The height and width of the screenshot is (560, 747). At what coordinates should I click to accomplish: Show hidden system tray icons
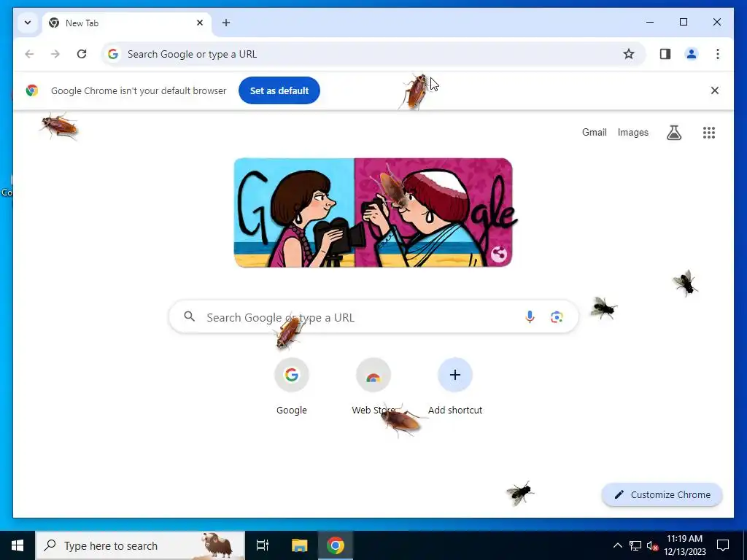pyautogui.click(x=617, y=545)
